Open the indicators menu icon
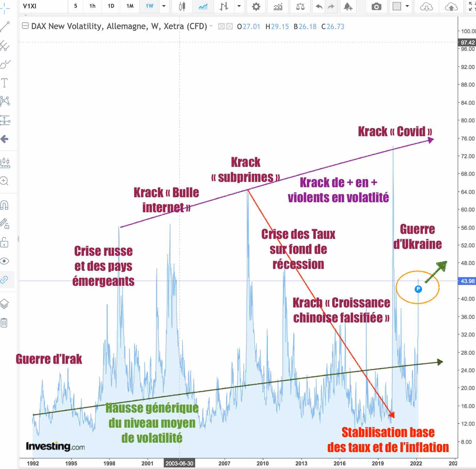 pos(278,6)
